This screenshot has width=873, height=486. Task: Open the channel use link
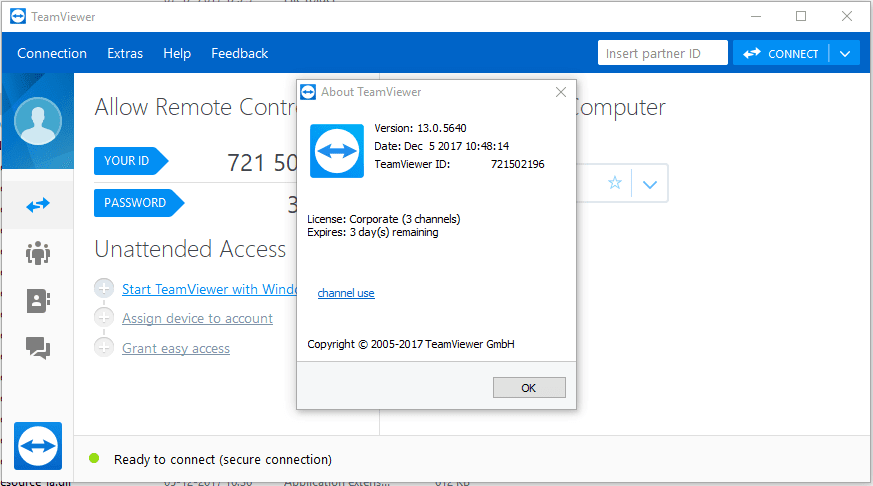pyautogui.click(x=346, y=293)
